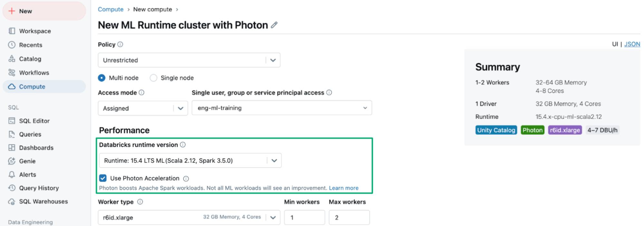Click the Learn more link about Photon

click(343, 188)
